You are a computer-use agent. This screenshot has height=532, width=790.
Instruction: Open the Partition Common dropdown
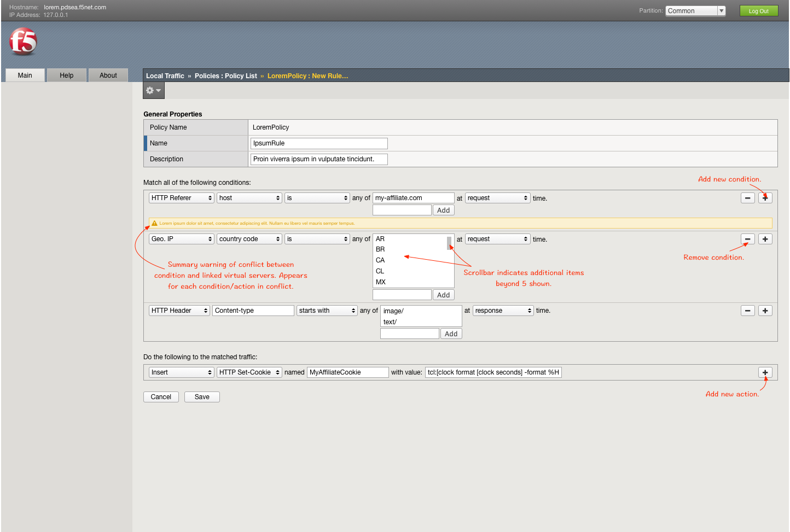tap(695, 11)
